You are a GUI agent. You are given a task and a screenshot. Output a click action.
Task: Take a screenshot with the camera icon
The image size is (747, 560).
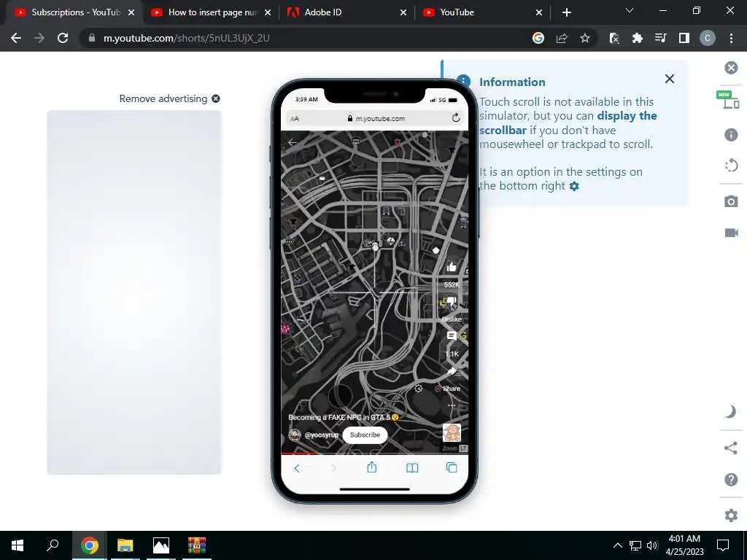click(x=731, y=201)
